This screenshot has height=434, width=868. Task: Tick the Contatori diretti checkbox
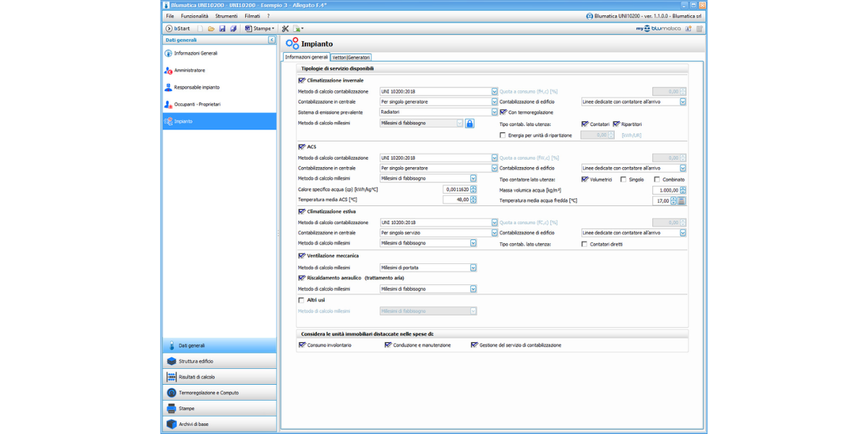coord(584,244)
